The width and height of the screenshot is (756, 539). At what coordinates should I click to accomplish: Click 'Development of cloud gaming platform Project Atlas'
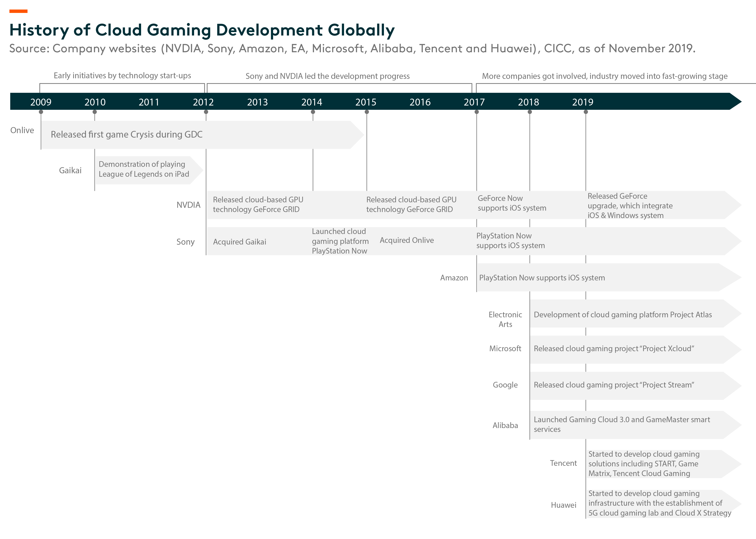point(623,315)
